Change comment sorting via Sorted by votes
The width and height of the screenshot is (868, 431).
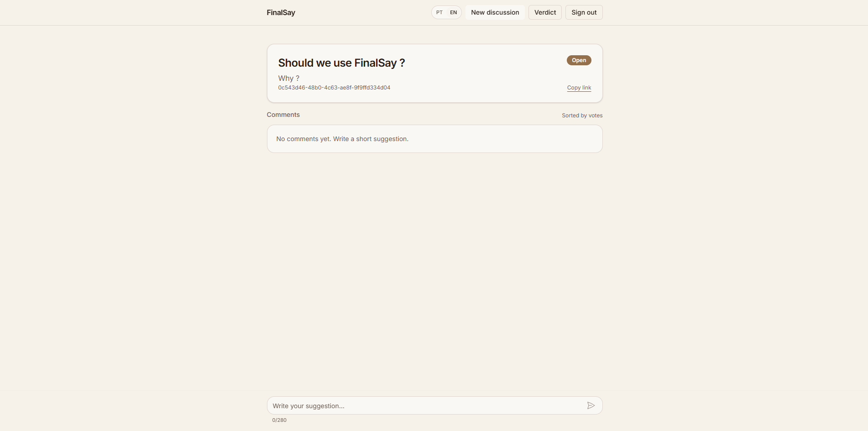click(582, 115)
